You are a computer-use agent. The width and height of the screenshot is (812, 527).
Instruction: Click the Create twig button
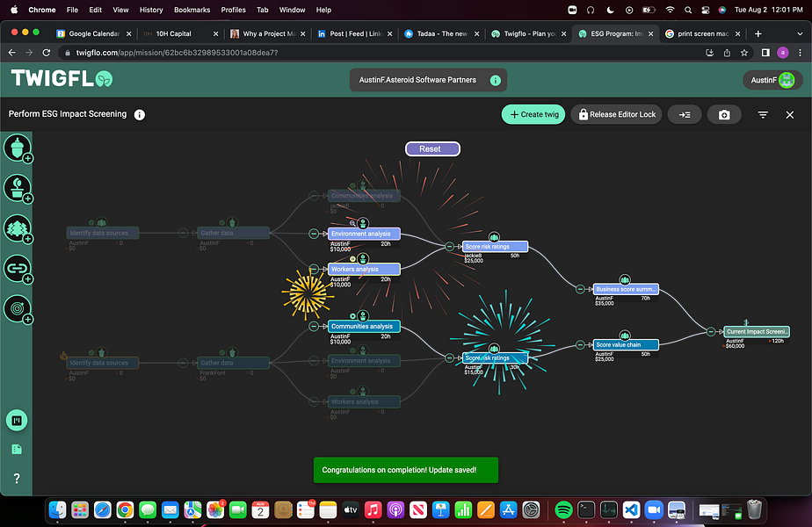click(534, 114)
